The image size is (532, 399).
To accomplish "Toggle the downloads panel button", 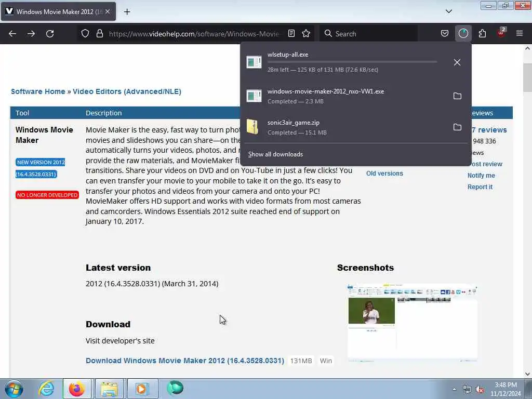I will (x=463, y=34).
